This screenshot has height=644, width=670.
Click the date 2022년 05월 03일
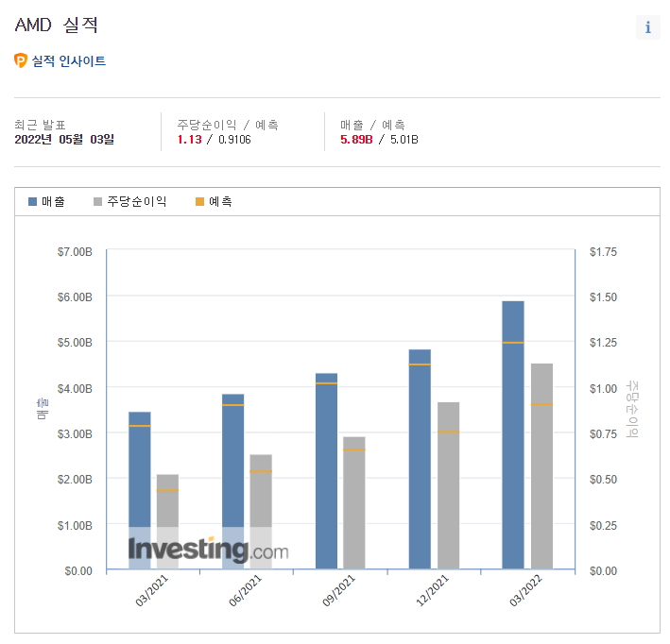pos(64,140)
